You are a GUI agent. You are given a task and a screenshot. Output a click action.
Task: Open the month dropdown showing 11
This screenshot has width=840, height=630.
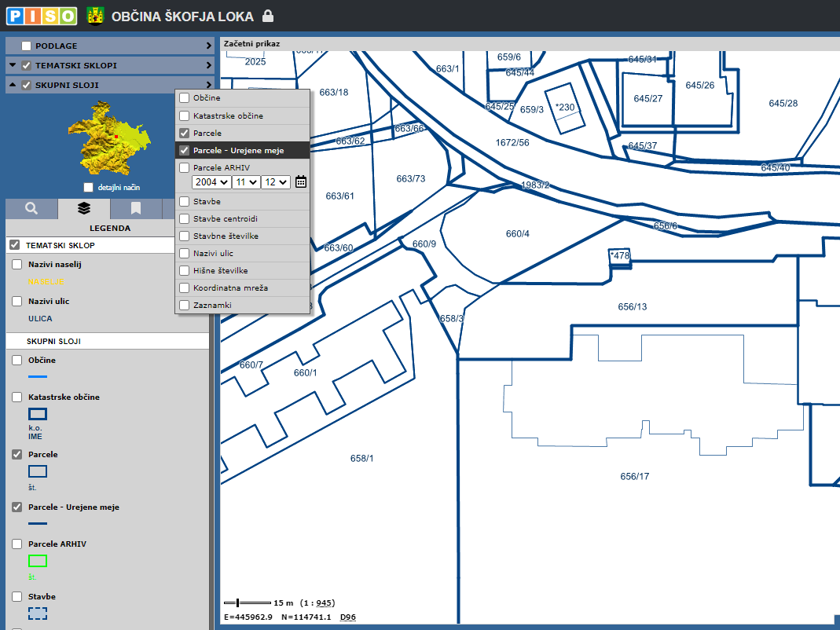coord(245,182)
